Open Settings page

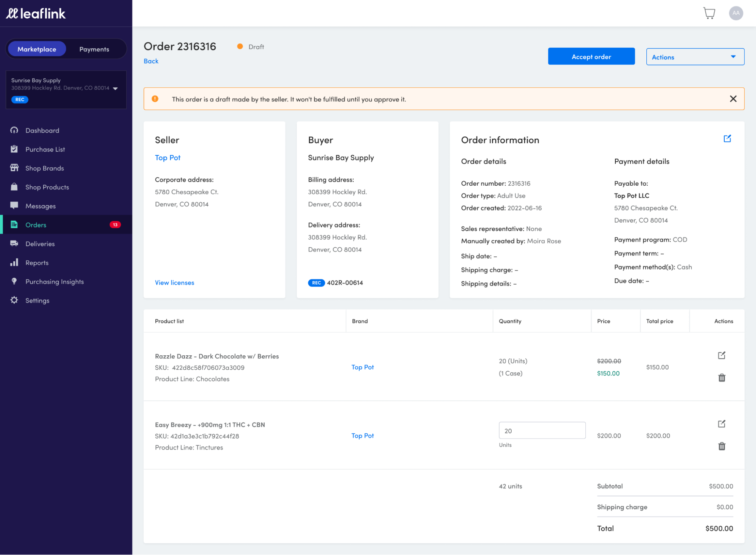click(37, 301)
